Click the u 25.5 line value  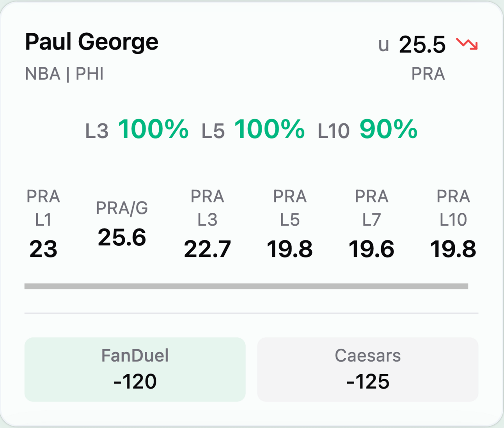tap(412, 44)
